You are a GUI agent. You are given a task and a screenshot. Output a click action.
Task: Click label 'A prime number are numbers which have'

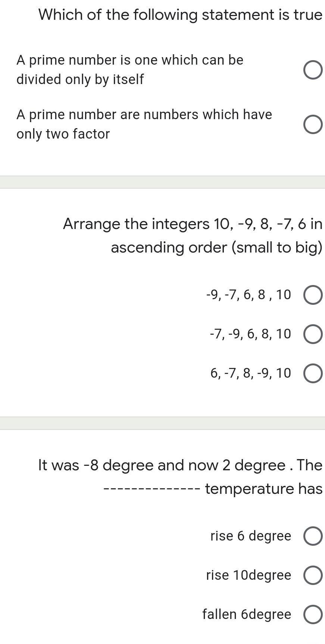point(144,115)
